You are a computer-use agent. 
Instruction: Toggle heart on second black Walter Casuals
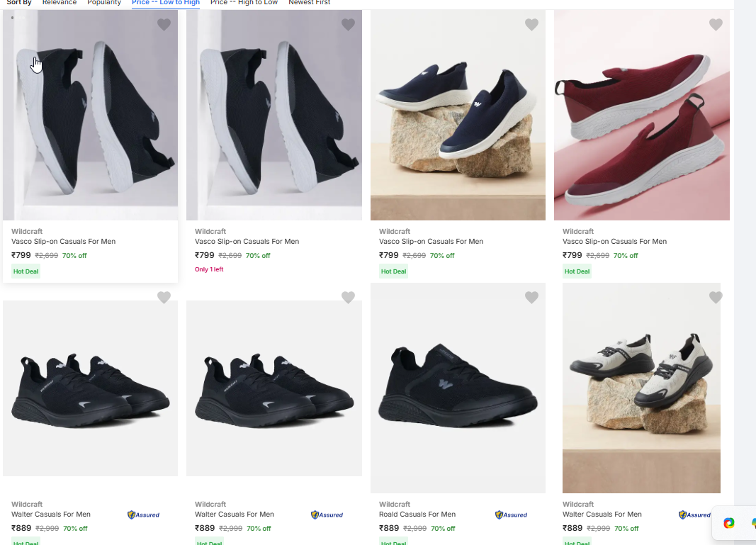tap(348, 298)
